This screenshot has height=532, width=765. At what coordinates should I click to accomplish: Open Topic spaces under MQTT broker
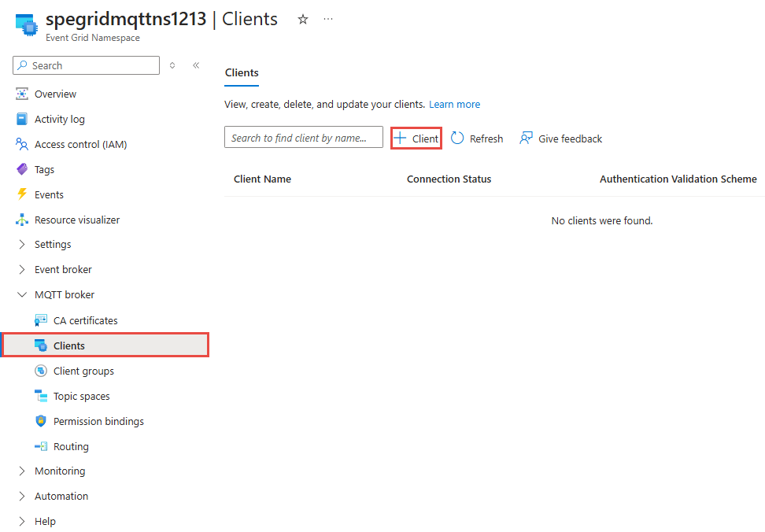(x=82, y=397)
